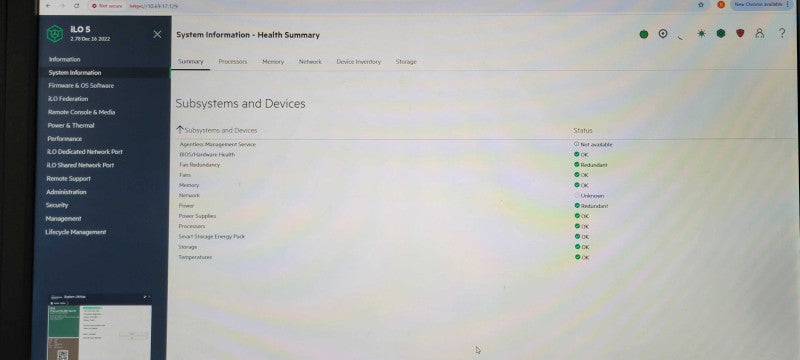Screen dimensions: 800x360
Task: Open Firmware & OS Software in sidebar
Action: point(81,86)
